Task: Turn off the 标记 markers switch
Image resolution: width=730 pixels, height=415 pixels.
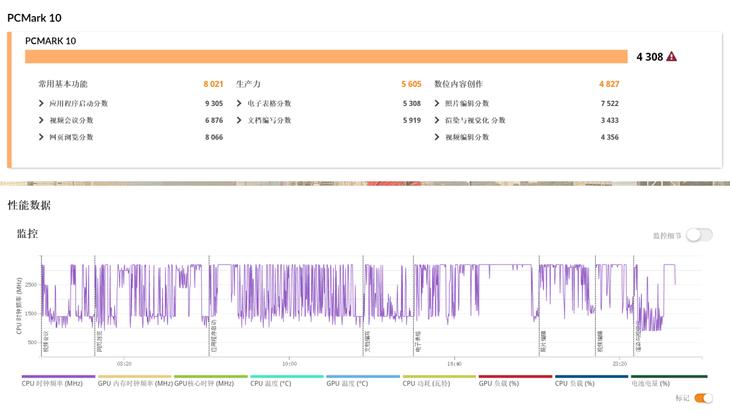Action: tap(703, 398)
